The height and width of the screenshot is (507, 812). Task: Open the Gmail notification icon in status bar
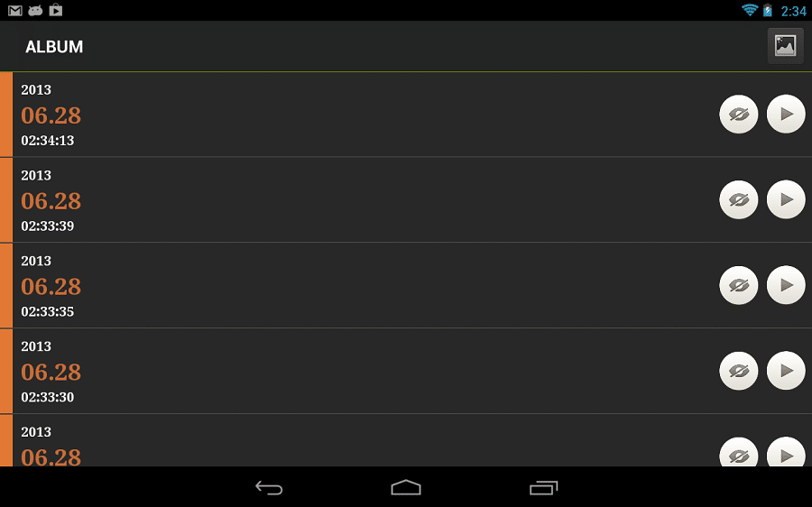pos(15,10)
